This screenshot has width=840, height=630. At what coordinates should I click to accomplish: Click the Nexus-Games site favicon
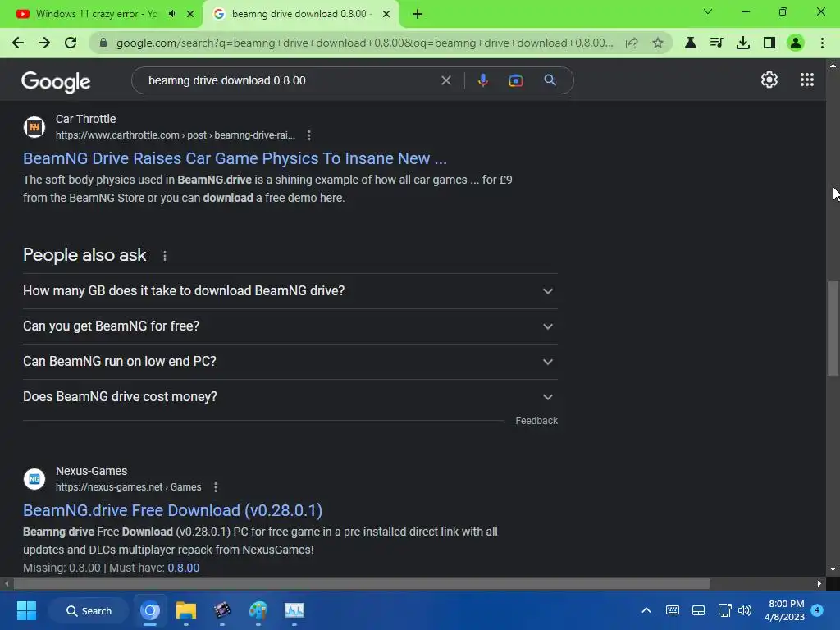[34, 479]
